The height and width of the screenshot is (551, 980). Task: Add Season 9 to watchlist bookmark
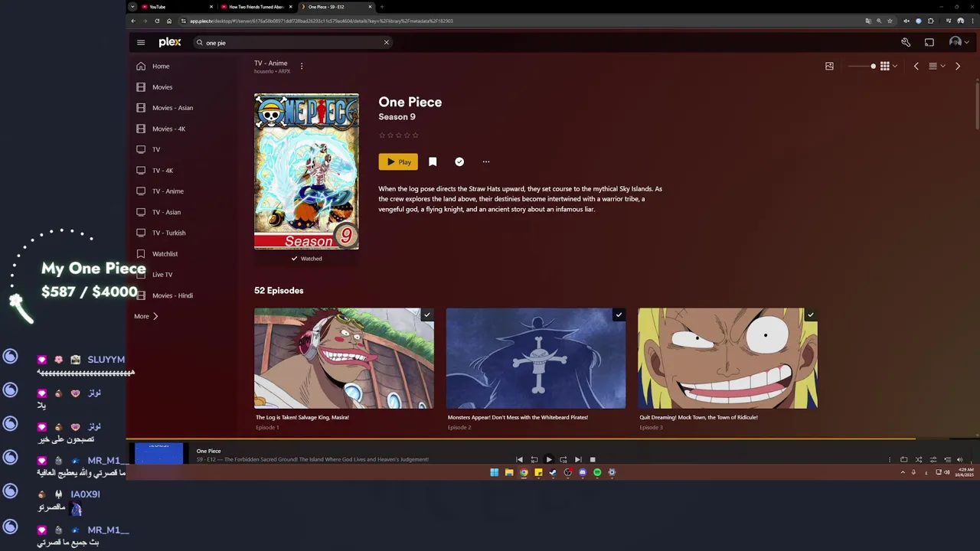[433, 161]
